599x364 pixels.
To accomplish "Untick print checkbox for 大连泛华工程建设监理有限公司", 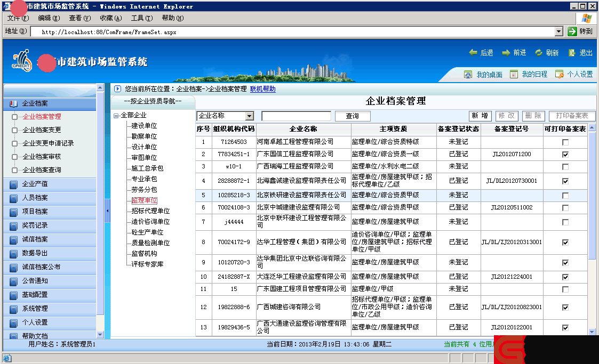I will point(565,277).
